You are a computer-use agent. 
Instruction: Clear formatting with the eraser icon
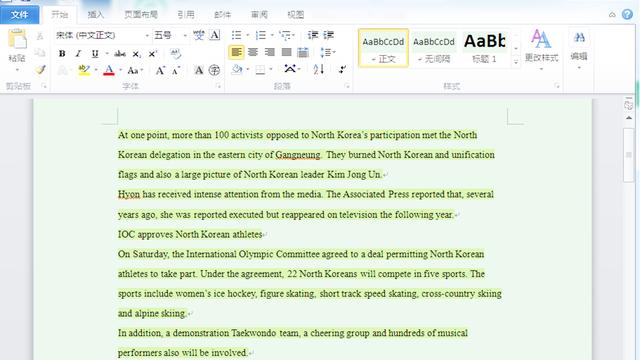176,53
